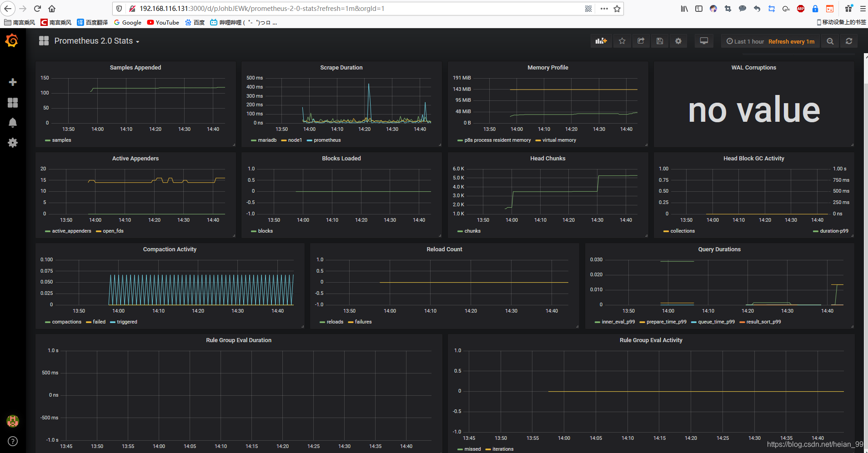Reload the browser page

(x=37, y=9)
